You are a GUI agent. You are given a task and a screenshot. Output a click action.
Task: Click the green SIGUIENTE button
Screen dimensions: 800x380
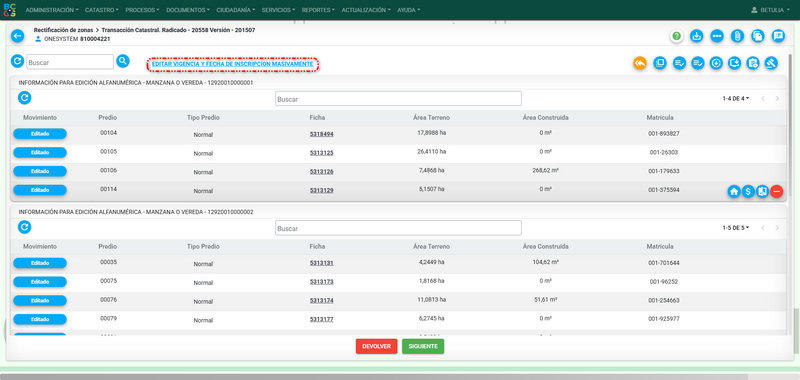423,346
